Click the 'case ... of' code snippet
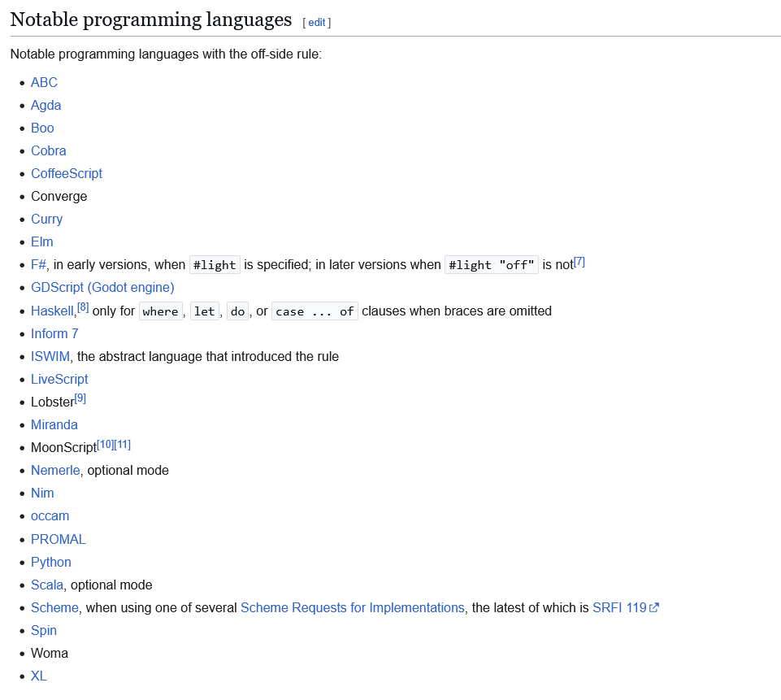 point(315,311)
